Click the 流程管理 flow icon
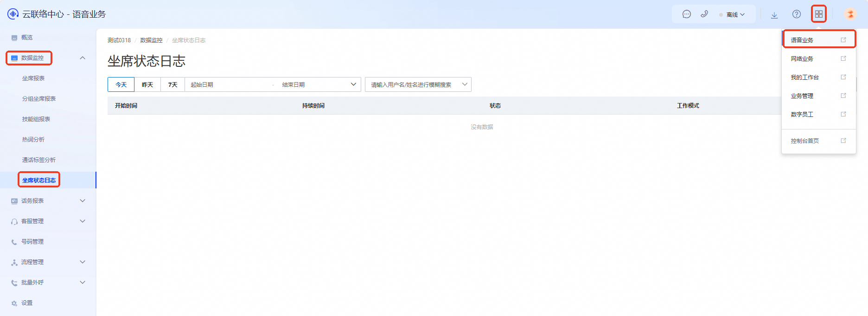The width and height of the screenshot is (868, 316). pos(14,262)
